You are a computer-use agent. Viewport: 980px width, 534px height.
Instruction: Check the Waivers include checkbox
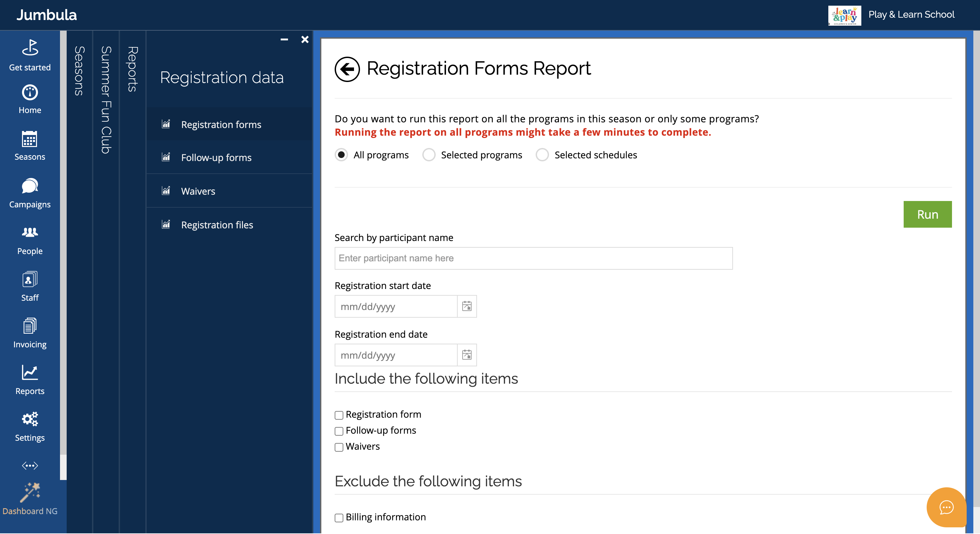(x=339, y=447)
